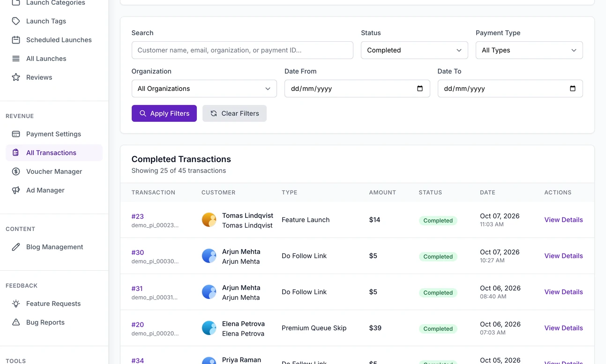This screenshot has width=606, height=364.
Task: Focus the customer search input field
Action: [x=242, y=50]
